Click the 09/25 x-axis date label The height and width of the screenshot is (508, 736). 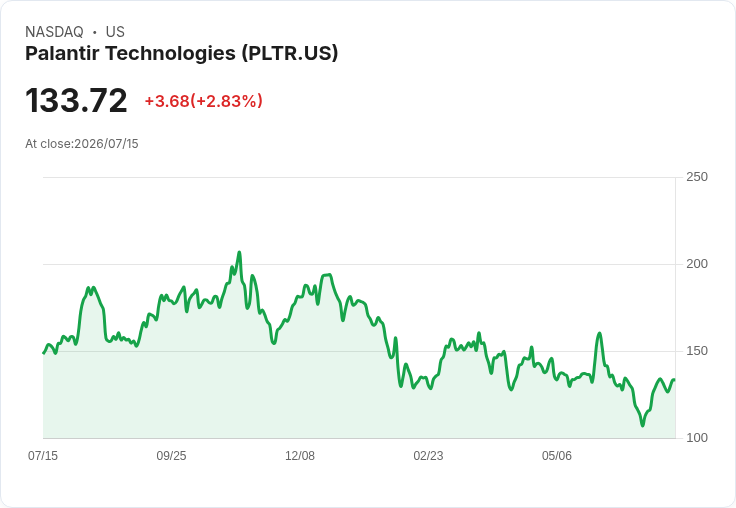pos(171,455)
